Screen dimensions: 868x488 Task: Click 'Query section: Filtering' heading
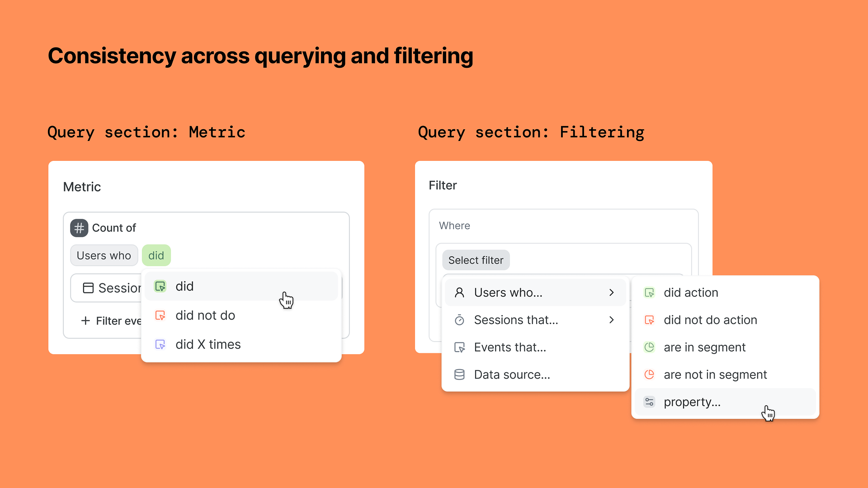click(531, 132)
